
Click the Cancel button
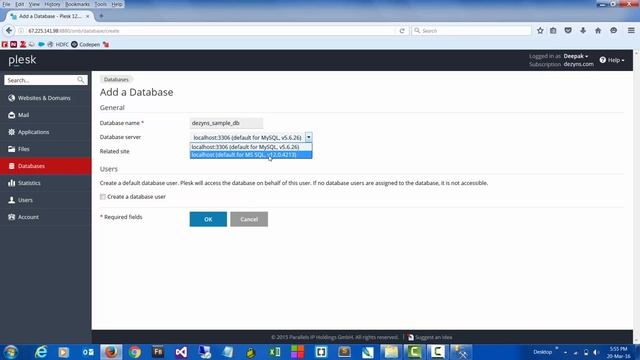(x=249, y=219)
